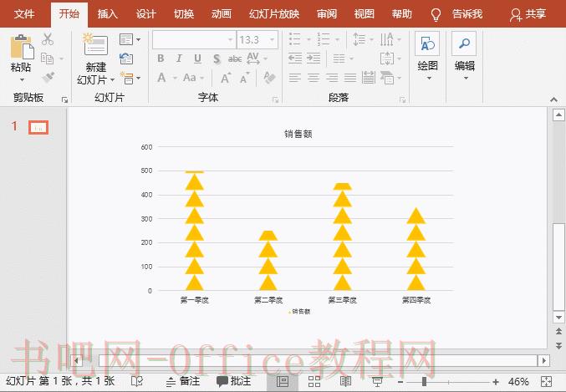Switch to the 插入 Insert tab

pyautogui.click(x=107, y=14)
